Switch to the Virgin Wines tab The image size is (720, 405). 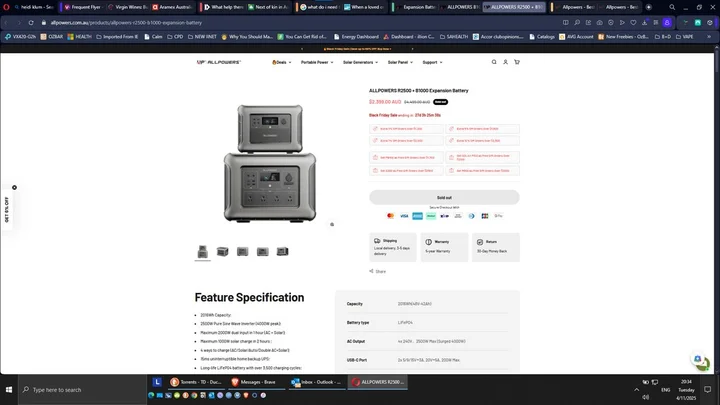click(129, 7)
